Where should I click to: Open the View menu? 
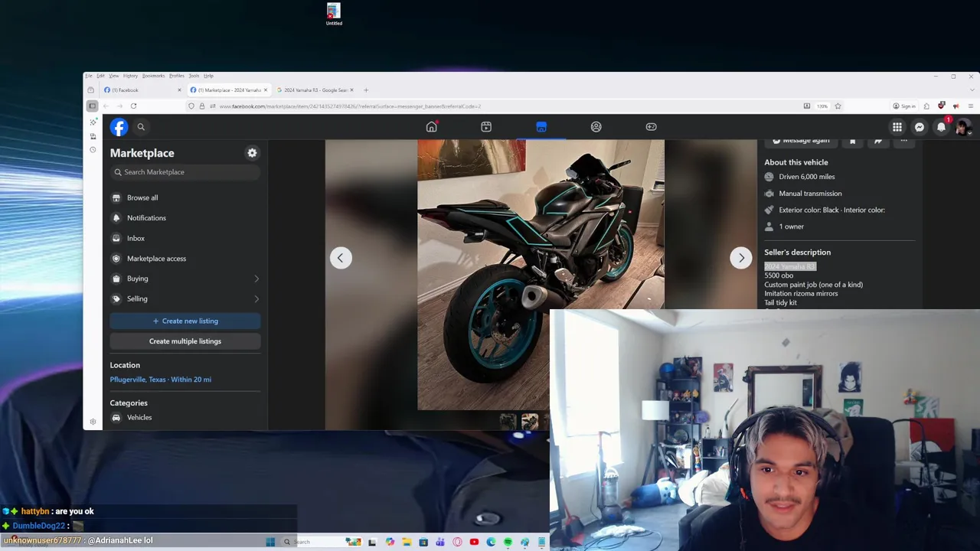(113, 76)
